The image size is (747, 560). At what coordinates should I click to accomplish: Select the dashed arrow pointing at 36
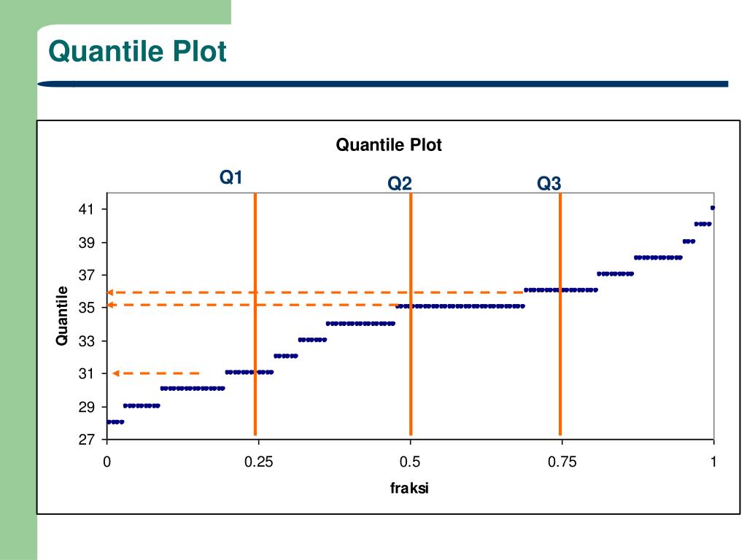pos(314,292)
